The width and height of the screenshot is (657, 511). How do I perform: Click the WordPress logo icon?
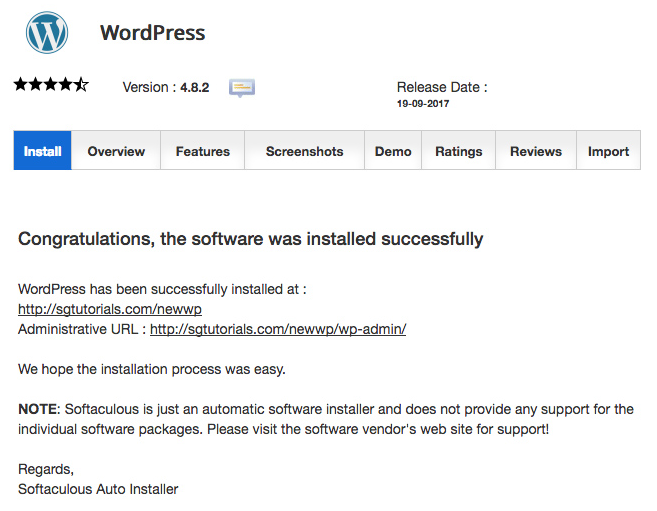click(47, 33)
